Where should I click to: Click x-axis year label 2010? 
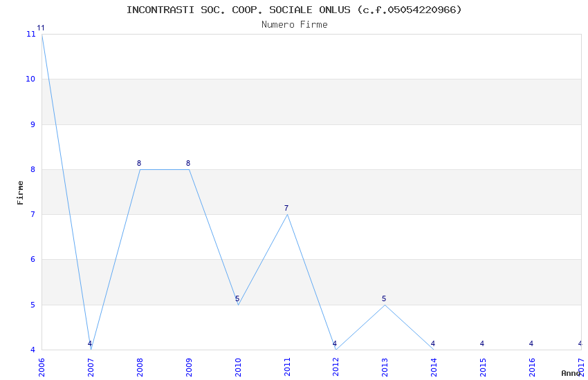(238, 367)
